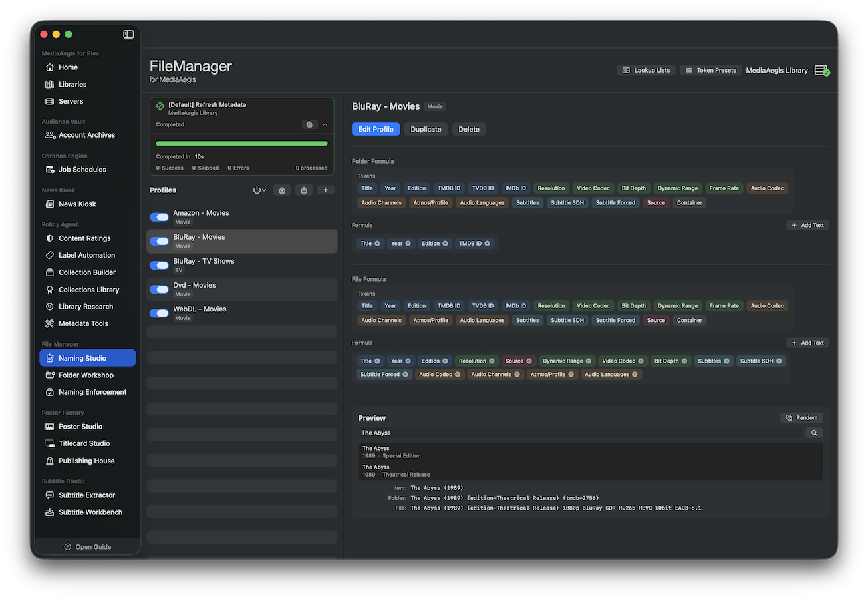Select The Abyss Theatrical Release result

[x=591, y=471]
